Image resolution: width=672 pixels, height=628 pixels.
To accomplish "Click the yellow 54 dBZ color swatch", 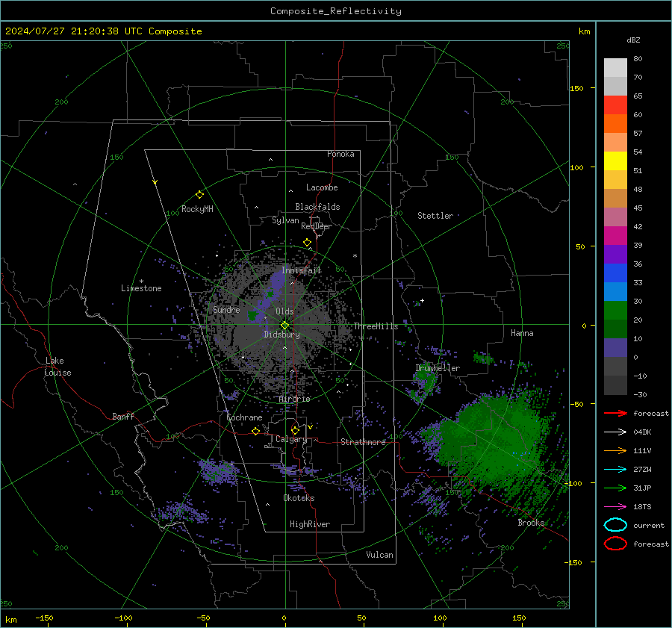I will pos(615,161).
